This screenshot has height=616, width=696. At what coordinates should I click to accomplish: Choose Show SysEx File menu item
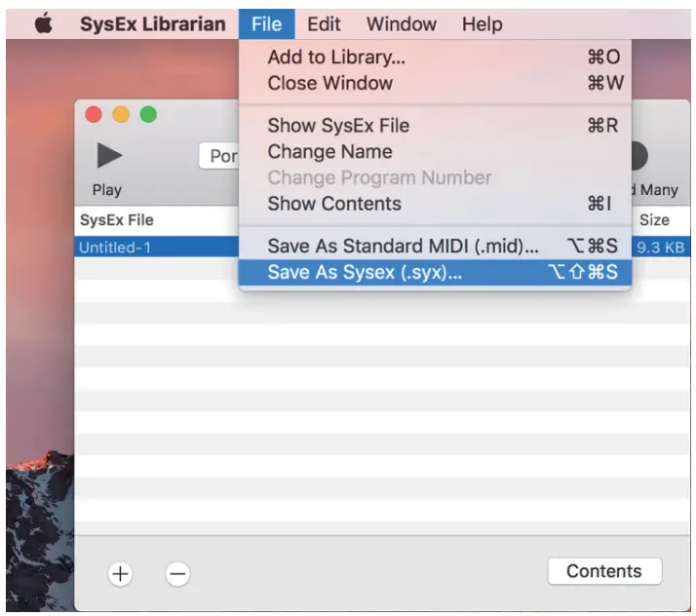point(435,126)
